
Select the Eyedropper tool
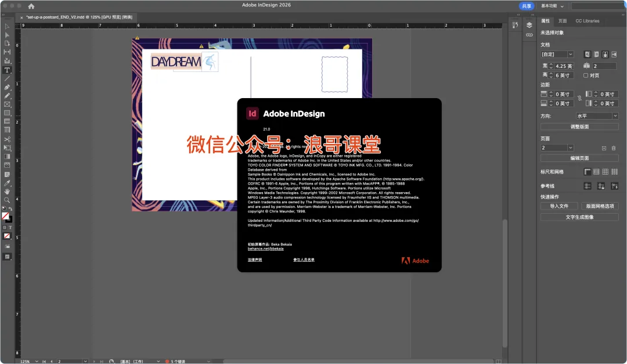coord(7,183)
